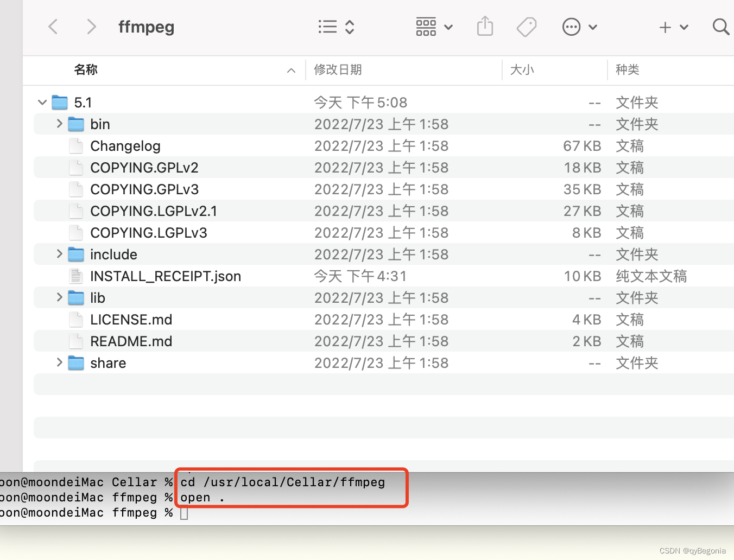Screen dimensions: 734x560
Task: Click the 67 KB size cell
Action: (x=582, y=146)
